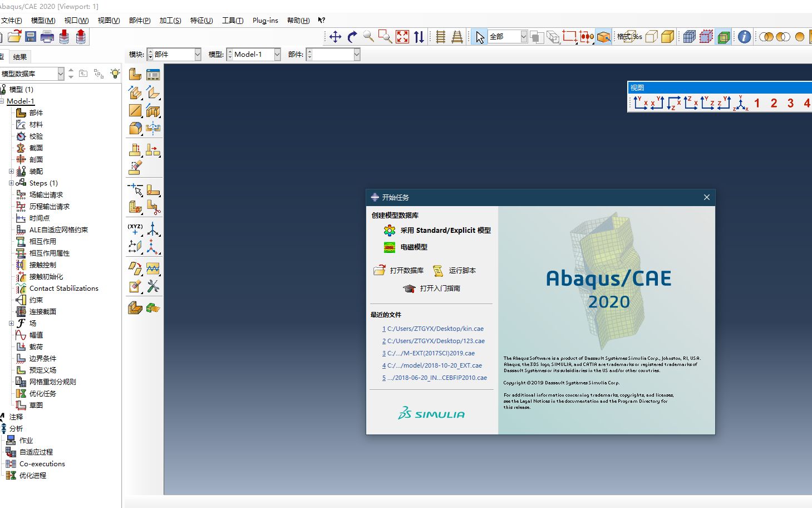
Task: Click the Create Solid Extrude tool
Action: pyautogui.click(x=135, y=92)
